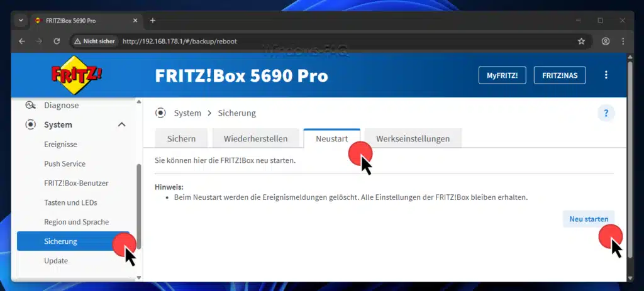Open FRITZ!NAS button
Screen dimensions: 644x291
[560, 75]
